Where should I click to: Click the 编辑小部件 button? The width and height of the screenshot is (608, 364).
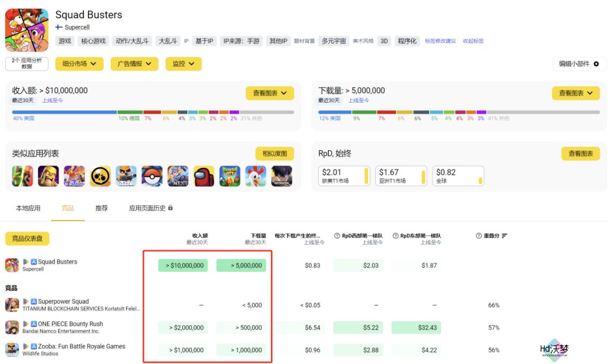pos(579,64)
